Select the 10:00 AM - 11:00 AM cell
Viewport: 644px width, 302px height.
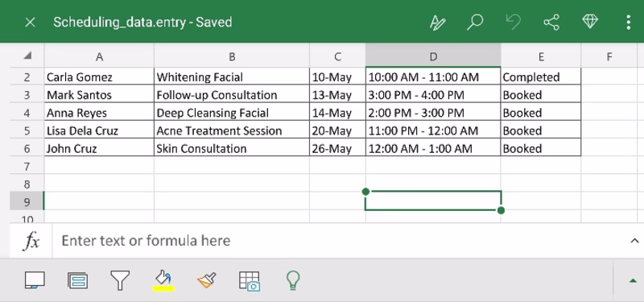click(x=433, y=77)
